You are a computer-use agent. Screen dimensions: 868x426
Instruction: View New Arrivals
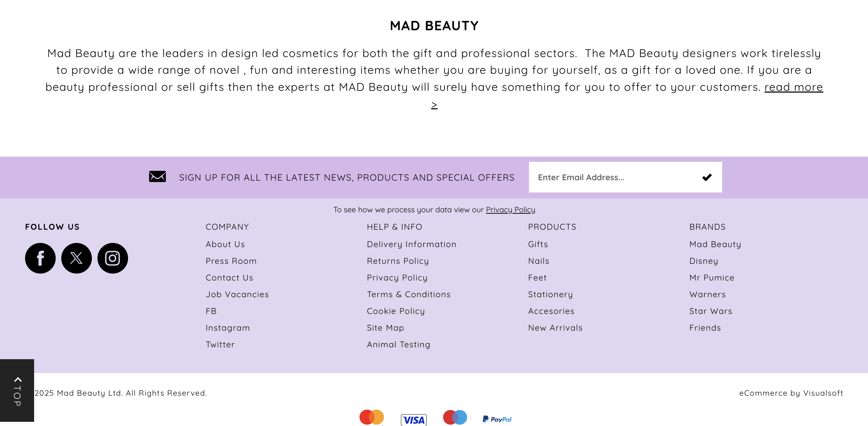[555, 328]
